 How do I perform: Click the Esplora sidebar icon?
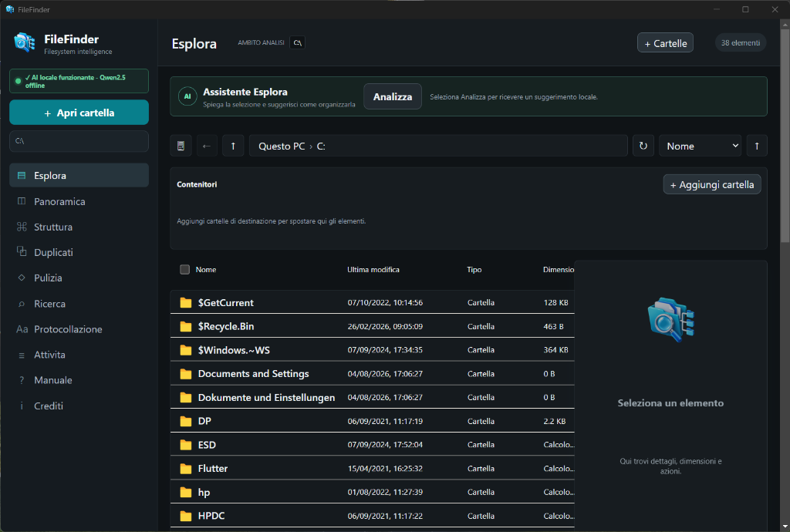pos(22,176)
